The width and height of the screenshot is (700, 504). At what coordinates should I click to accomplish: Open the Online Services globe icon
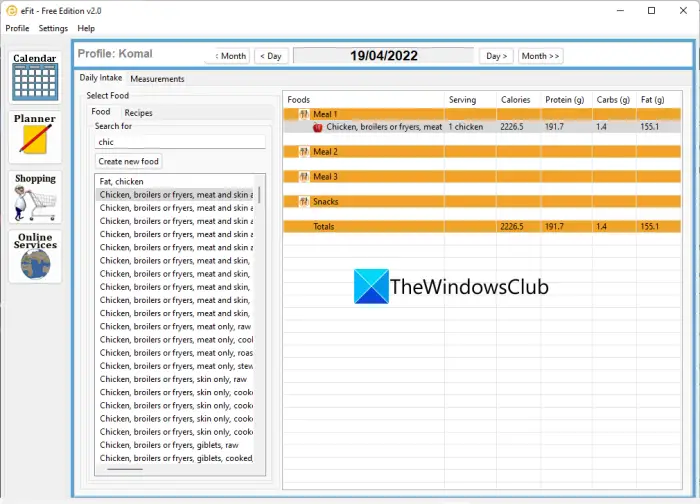(x=35, y=256)
